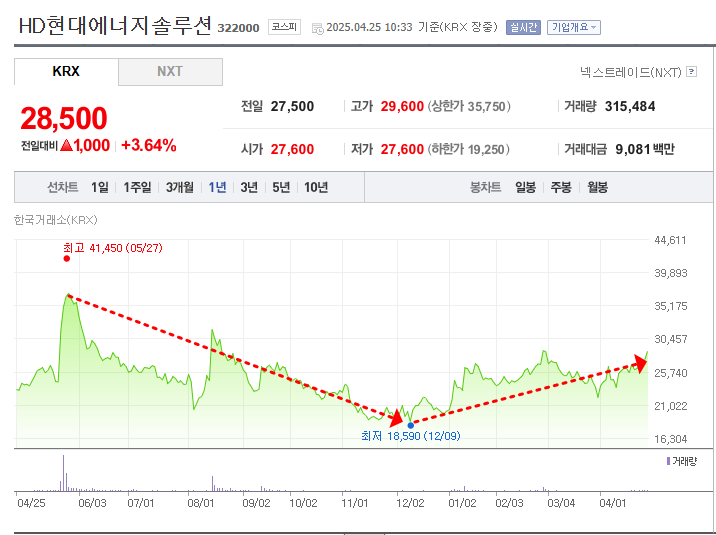Click the 시가 value 27,600
The height and width of the screenshot is (535, 716).
click(x=292, y=149)
